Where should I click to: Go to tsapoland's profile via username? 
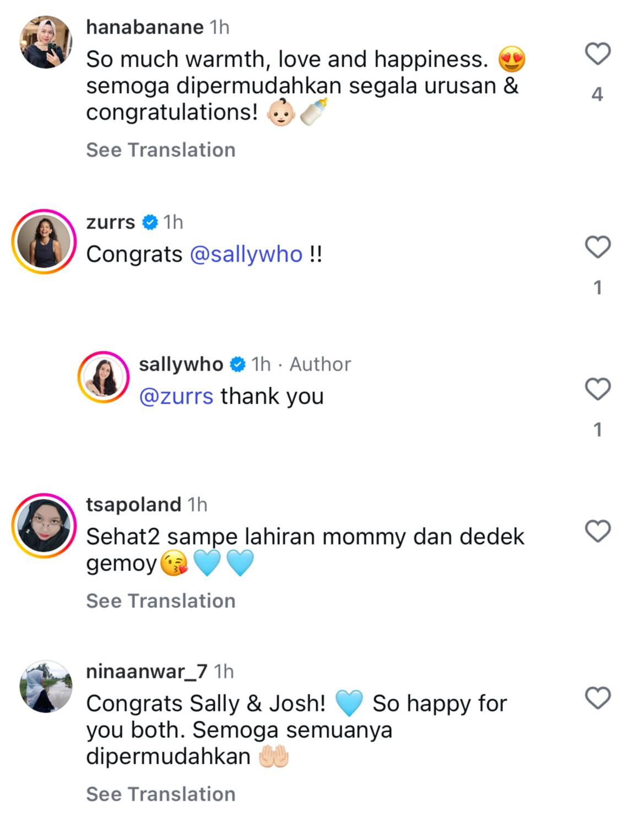tap(134, 504)
